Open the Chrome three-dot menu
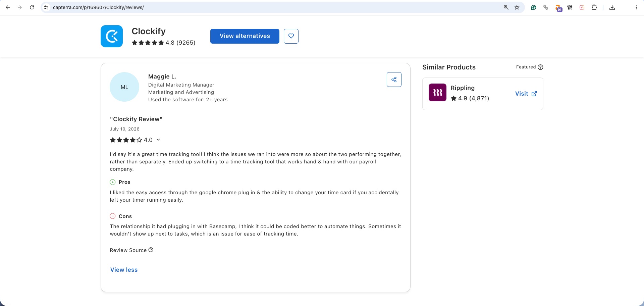Screen dimensions: 644x306 636,7
